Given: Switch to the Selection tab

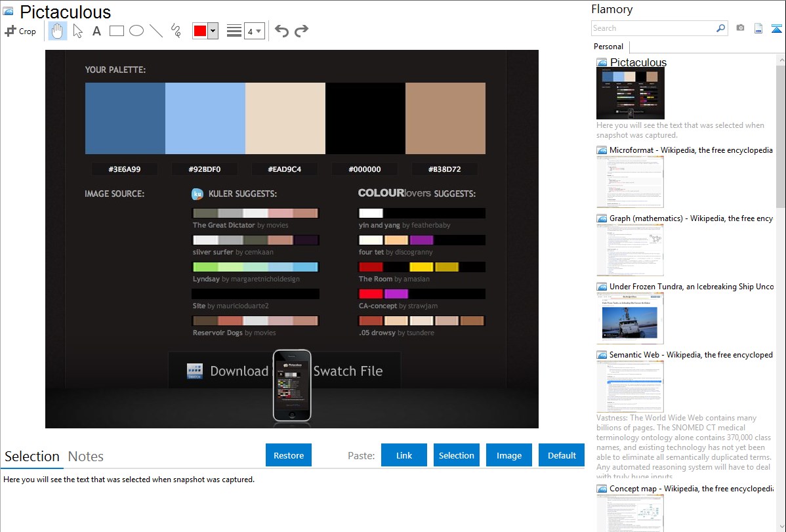Looking at the screenshot, I should [x=32, y=457].
